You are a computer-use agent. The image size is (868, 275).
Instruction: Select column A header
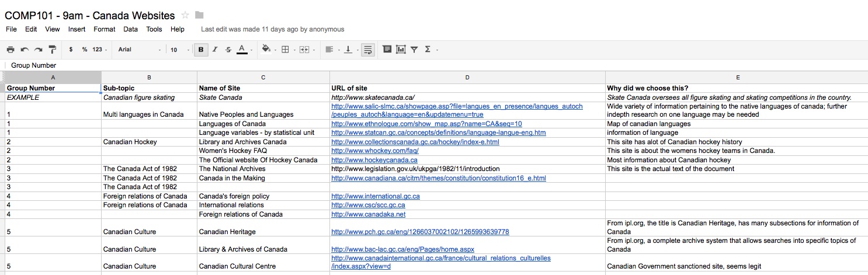(x=53, y=78)
